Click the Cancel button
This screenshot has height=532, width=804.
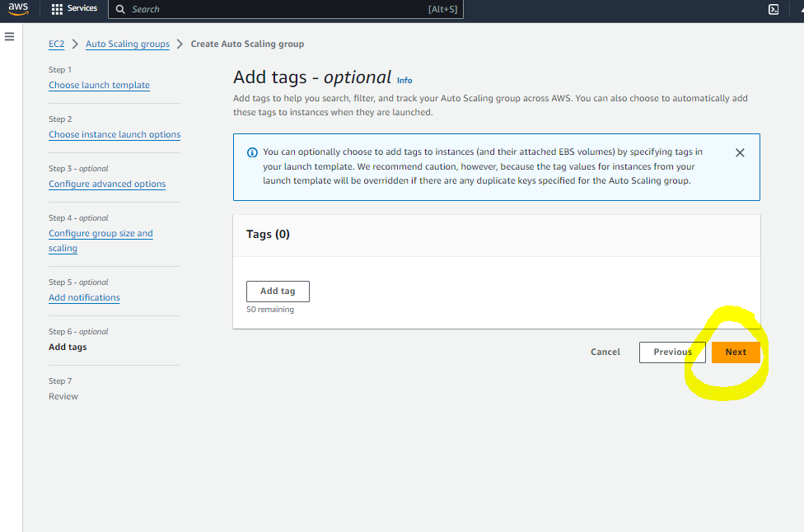tap(605, 352)
